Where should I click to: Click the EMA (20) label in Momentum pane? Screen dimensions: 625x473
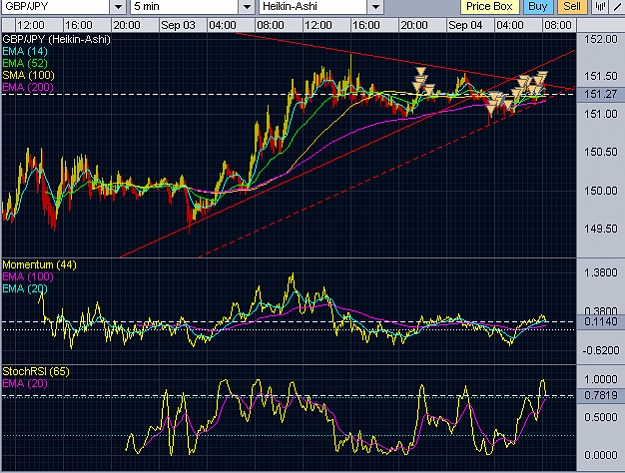(25, 289)
